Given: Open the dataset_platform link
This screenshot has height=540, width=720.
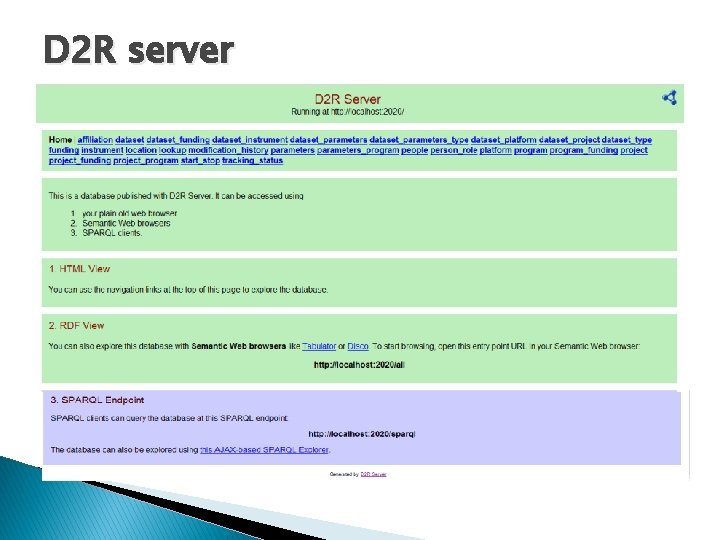Looking at the screenshot, I should coord(503,140).
